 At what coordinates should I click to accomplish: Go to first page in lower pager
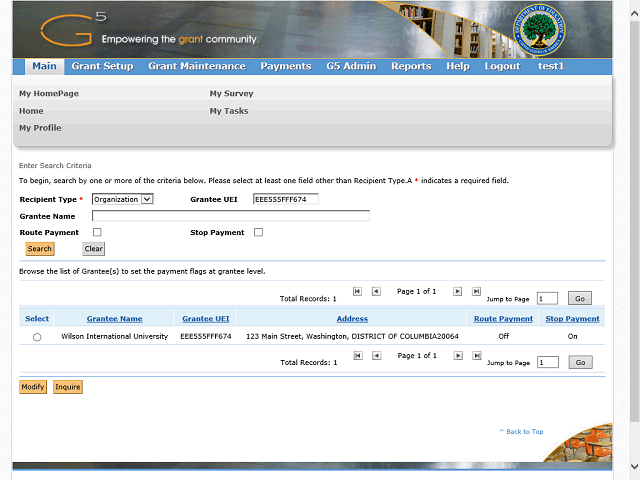pos(358,356)
